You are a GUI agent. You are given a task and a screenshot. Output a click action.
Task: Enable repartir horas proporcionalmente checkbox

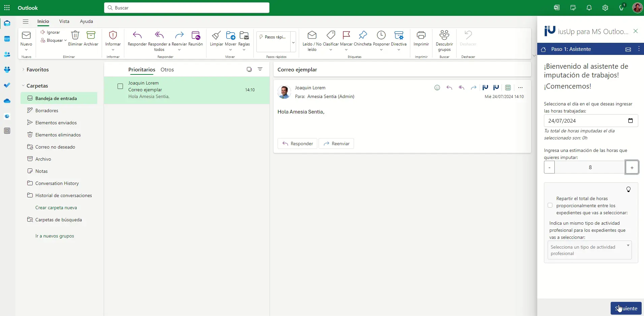pyautogui.click(x=550, y=206)
